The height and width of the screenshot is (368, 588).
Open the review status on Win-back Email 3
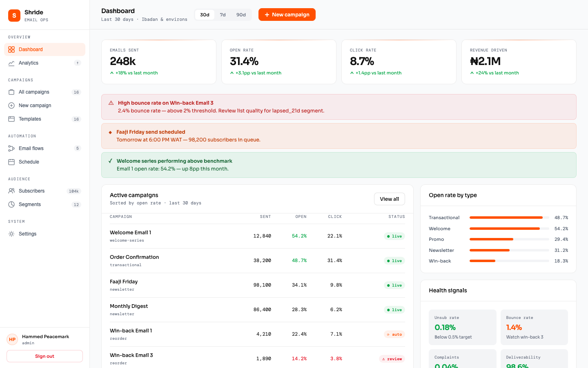click(x=392, y=359)
